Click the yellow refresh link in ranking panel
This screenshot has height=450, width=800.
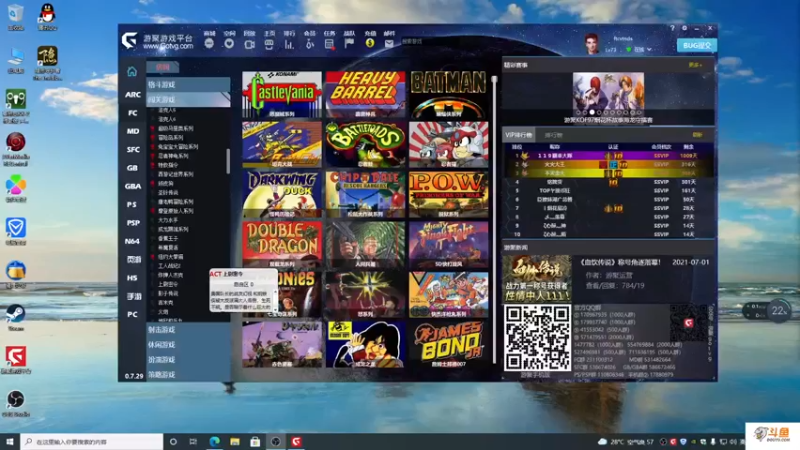pyautogui.click(x=697, y=135)
